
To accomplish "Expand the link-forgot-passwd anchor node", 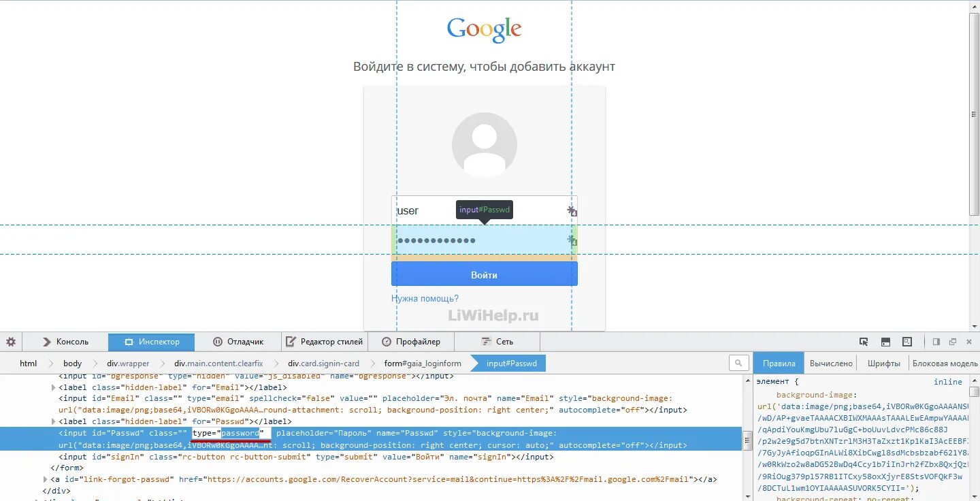I will [46, 479].
